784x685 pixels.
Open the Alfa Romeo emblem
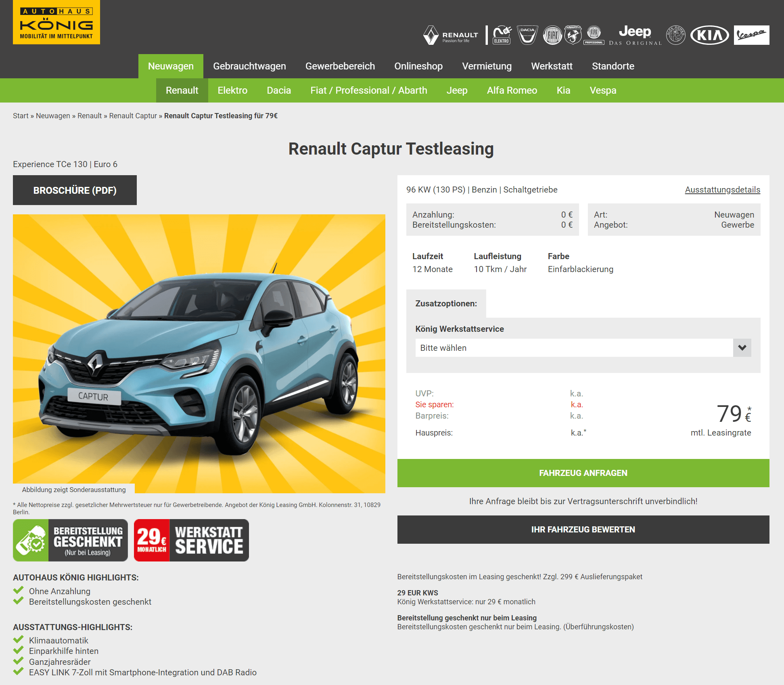click(x=675, y=35)
